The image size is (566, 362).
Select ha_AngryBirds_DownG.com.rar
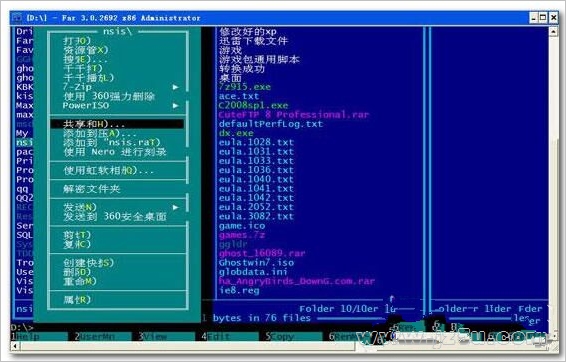click(296, 281)
